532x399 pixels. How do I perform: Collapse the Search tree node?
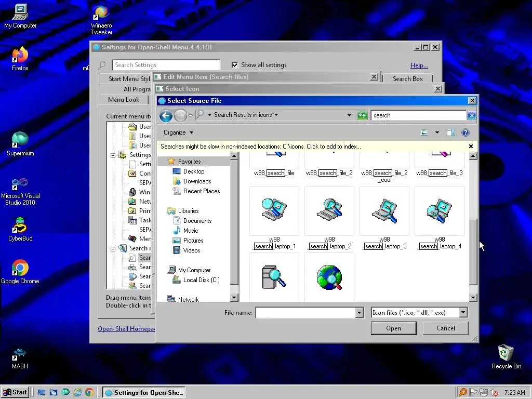[x=113, y=249]
